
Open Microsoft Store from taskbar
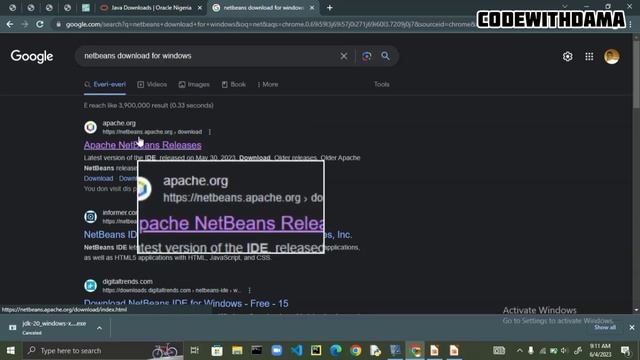point(217,351)
